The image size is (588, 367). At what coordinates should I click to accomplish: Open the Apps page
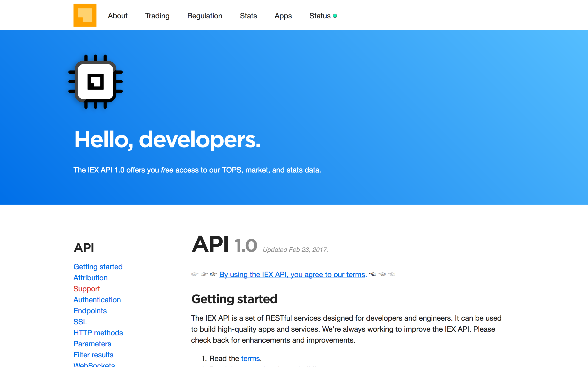pyautogui.click(x=283, y=16)
